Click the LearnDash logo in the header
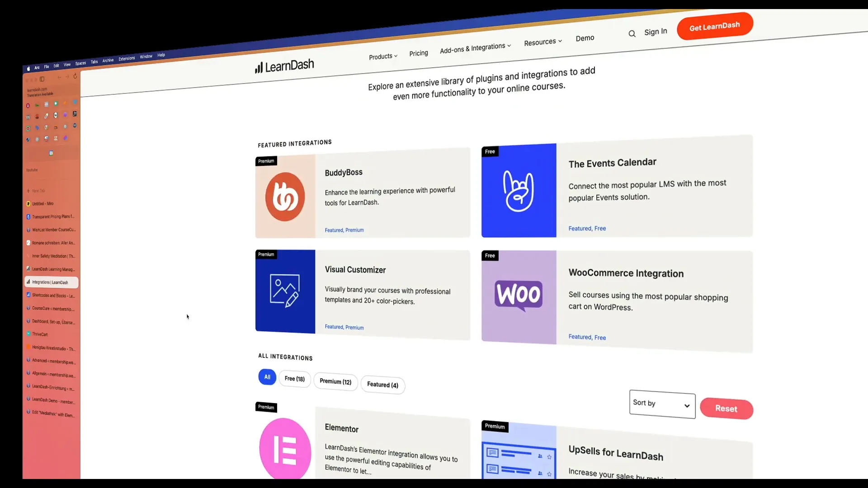868x488 pixels. pyautogui.click(x=284, y=66)
